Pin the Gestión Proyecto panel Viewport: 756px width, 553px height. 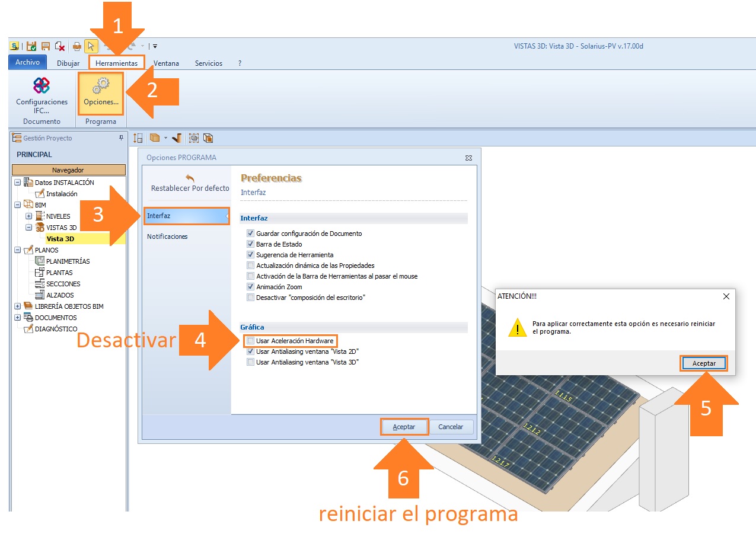click(x=122, y=138)
